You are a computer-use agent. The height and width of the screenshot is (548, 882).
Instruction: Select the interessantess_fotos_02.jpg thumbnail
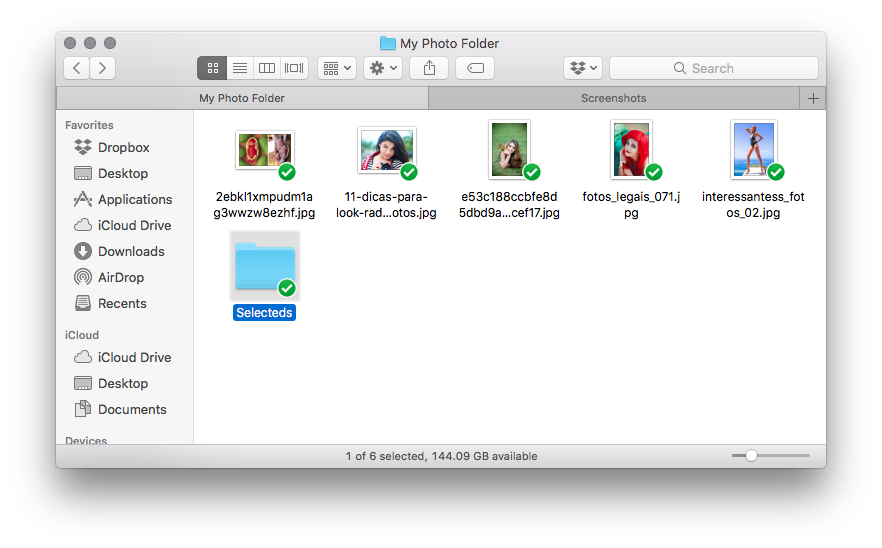[x=754, y=150]
